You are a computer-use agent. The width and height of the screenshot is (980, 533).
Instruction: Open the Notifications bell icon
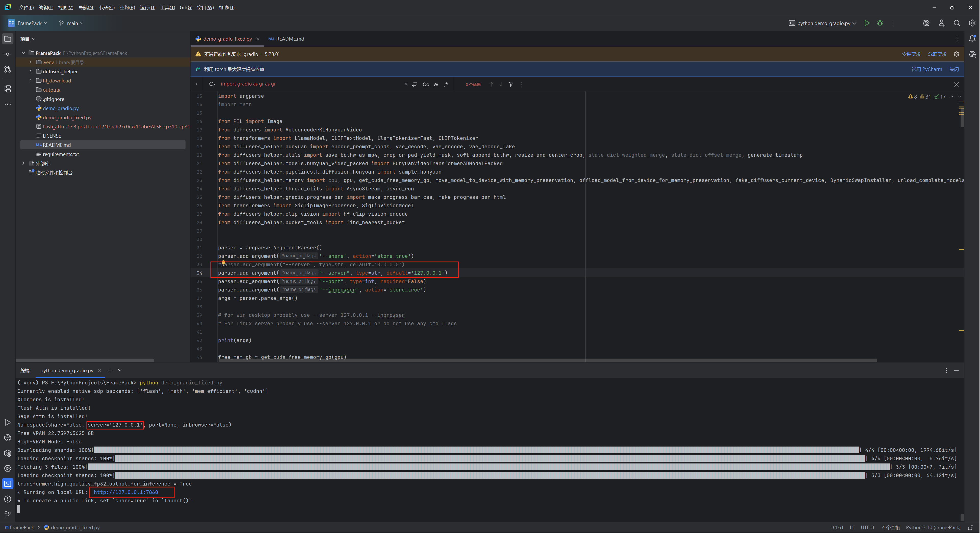tap(972, 39)
